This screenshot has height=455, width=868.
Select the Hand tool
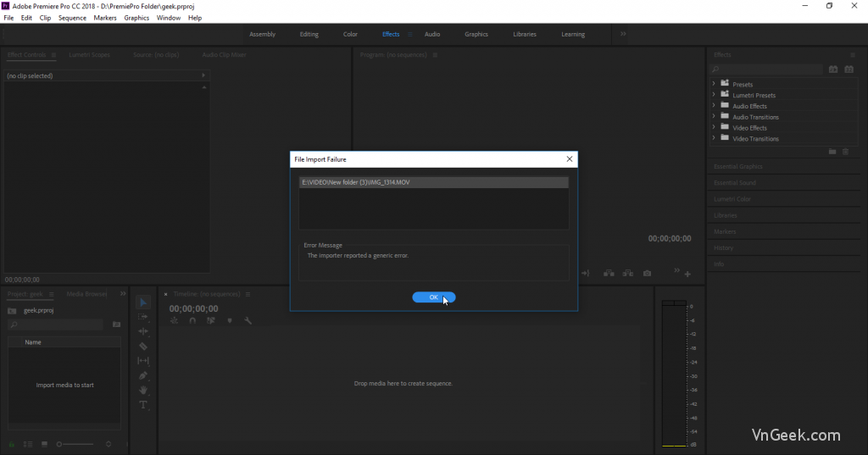pos(142,390)
